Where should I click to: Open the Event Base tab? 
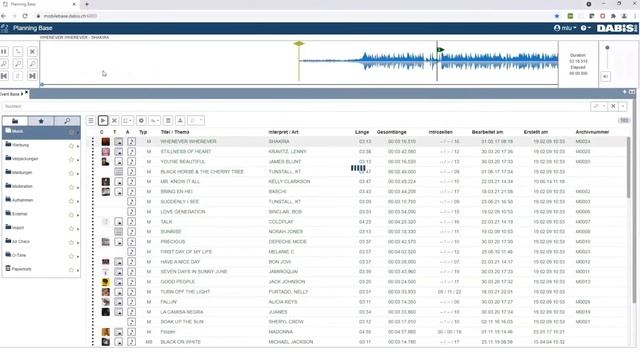click(x=11, y=94)
